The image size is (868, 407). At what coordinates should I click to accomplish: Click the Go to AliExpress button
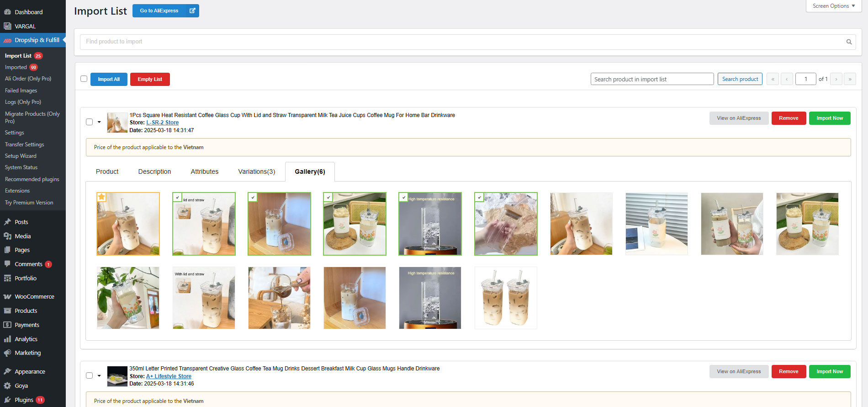[165, 11]
